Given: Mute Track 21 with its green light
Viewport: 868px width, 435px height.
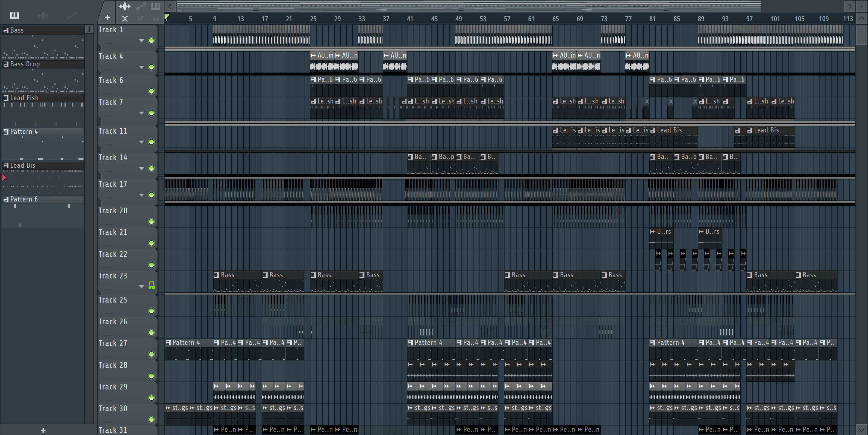Looking at the screenshot, I should click(152, 243).
